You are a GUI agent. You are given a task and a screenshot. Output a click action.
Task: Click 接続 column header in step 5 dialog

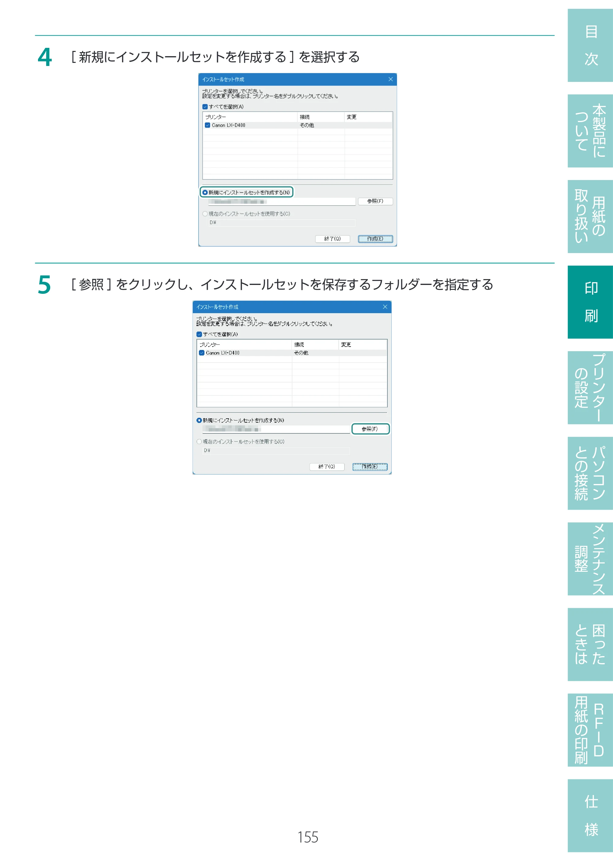pos(315,345)
